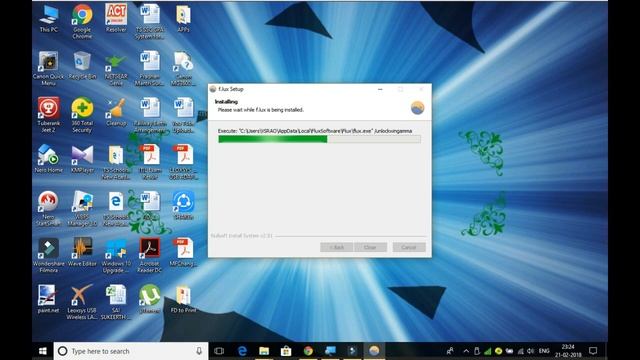Open the APPs folder on the desktop

tap(183, 18)
